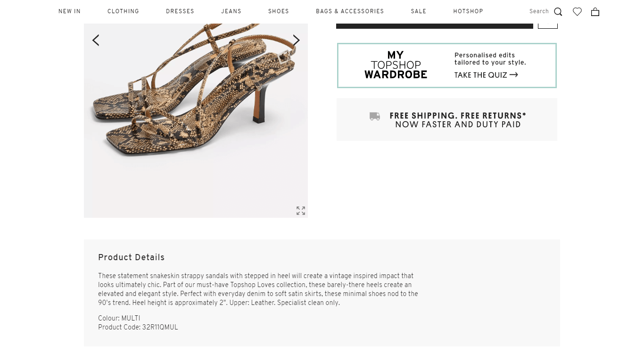Click the Take the Quiz arrow
The width and height of the screenshot is (644, 362).
(513, 74)
